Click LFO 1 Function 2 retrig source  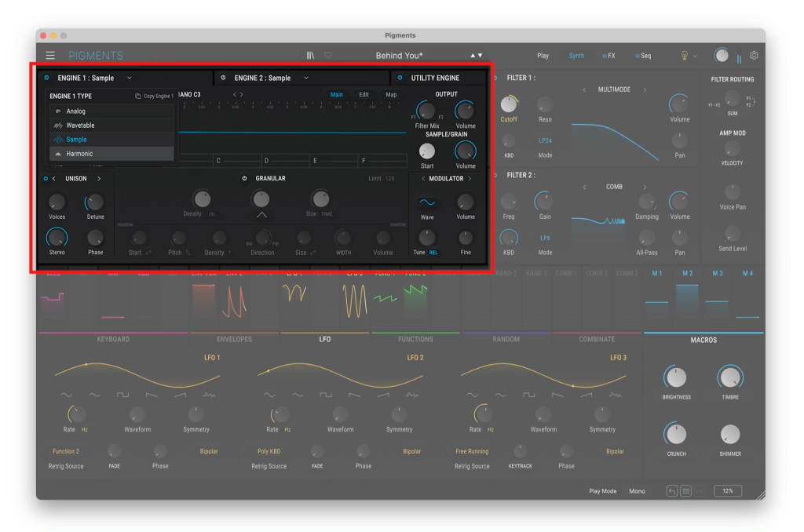pos(66,451)
